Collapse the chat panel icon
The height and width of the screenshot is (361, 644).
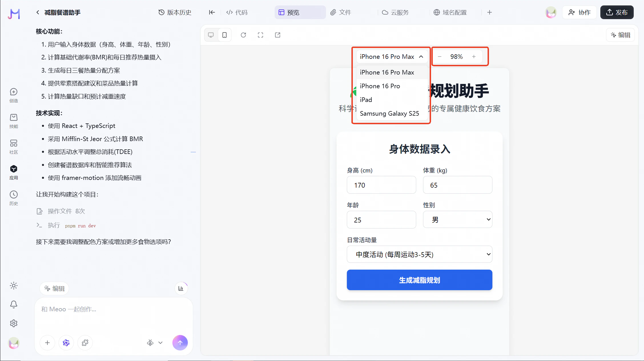tap(212, 12)
